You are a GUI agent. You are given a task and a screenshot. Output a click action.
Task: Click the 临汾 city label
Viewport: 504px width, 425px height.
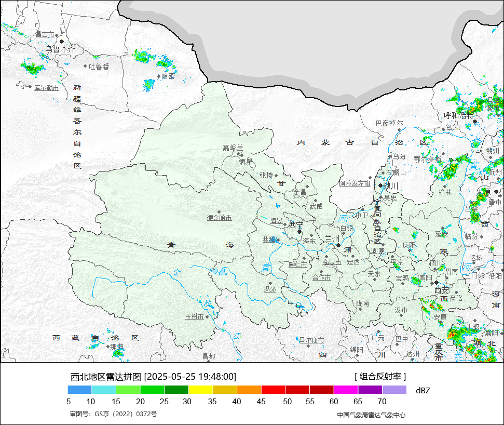471,236
